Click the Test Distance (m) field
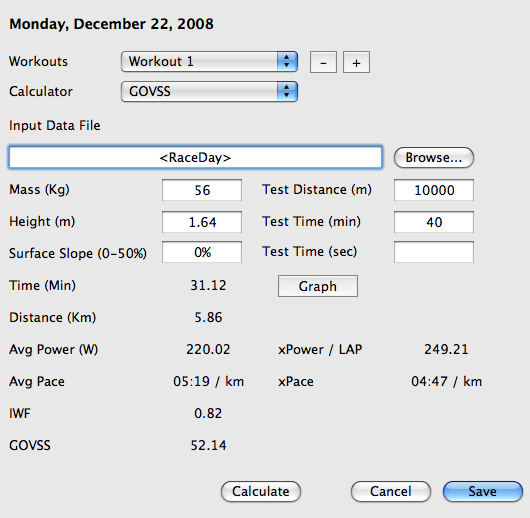530x518 pixels. (x=434, y=190)
